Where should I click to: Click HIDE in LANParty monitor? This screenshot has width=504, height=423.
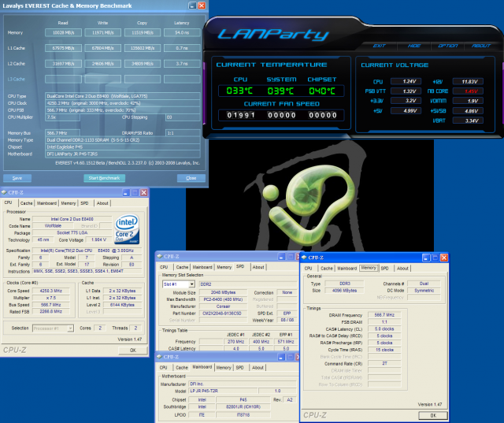[x=413, y=46]
